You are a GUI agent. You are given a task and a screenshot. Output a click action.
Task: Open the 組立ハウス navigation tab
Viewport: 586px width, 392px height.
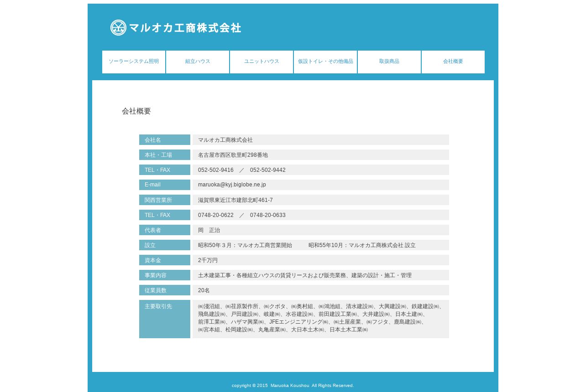point(198,62)
